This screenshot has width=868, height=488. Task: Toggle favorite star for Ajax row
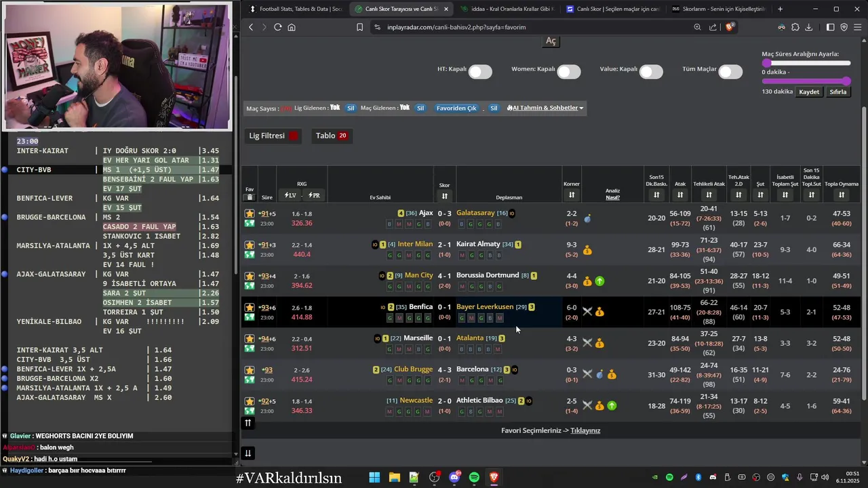(250, 213)
